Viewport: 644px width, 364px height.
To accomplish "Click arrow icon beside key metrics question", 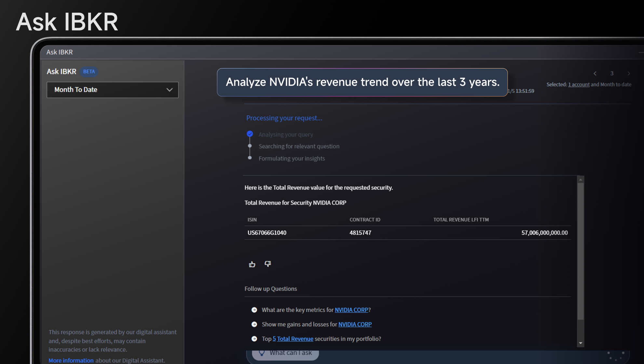I will (x=254, y=310).
